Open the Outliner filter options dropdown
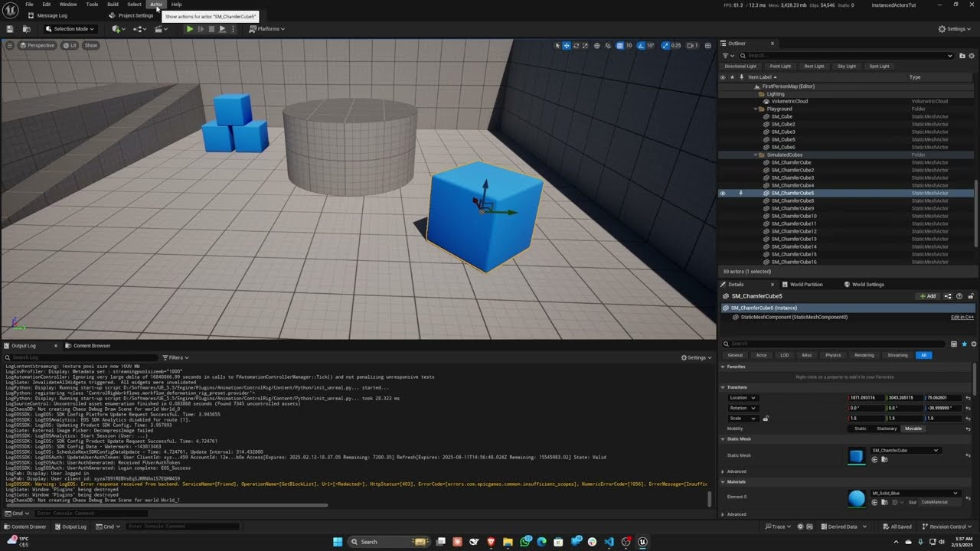This screenshot has width=980, height=551. [x=728, y=55]
